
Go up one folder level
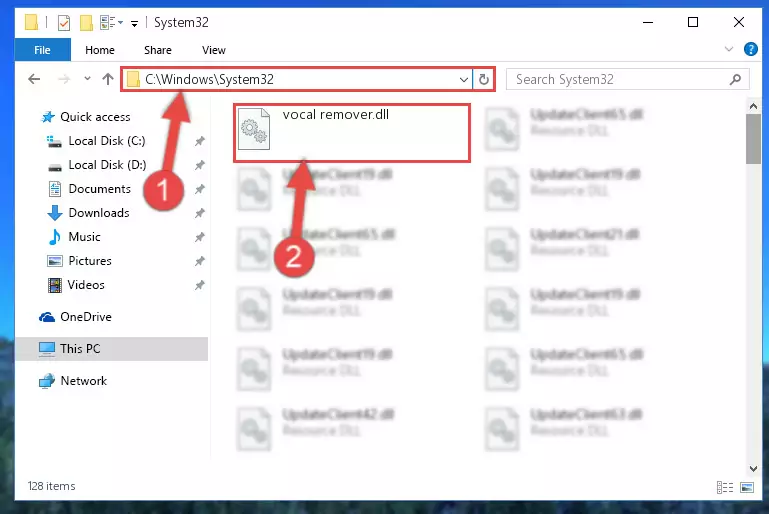coord(108,78)
